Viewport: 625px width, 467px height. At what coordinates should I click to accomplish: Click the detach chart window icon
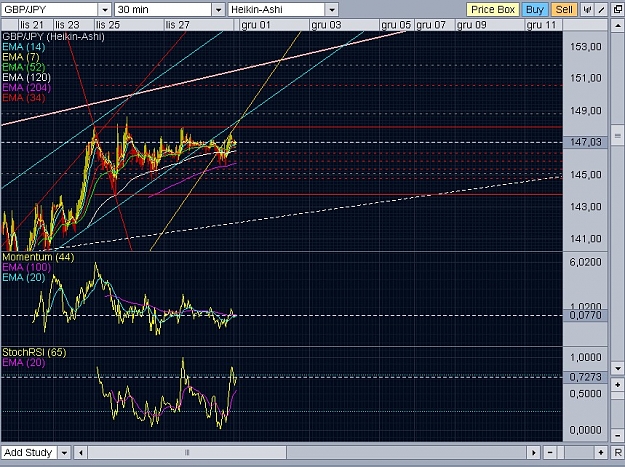coord(617,10)
